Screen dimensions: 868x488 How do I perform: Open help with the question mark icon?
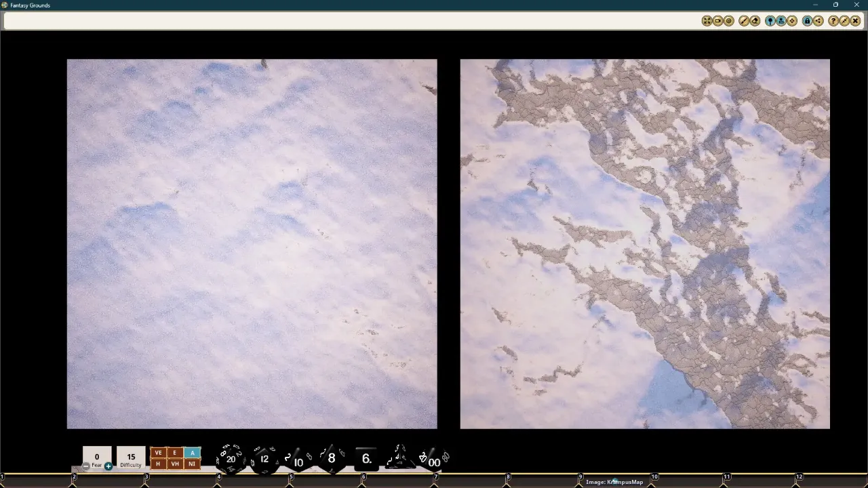(833, 21)
